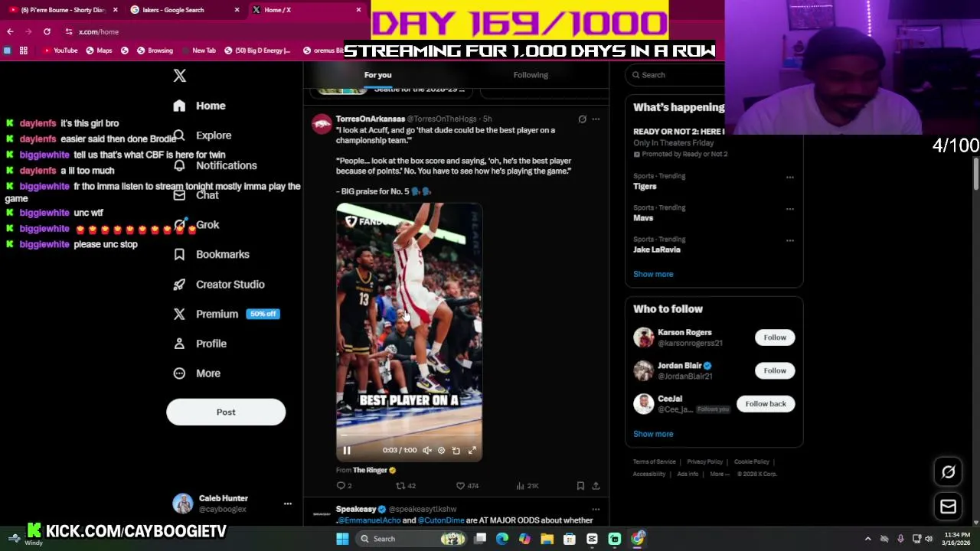Enter fullscreen on the video
This screenshot has height=551, width=980.
coord(472,451)
